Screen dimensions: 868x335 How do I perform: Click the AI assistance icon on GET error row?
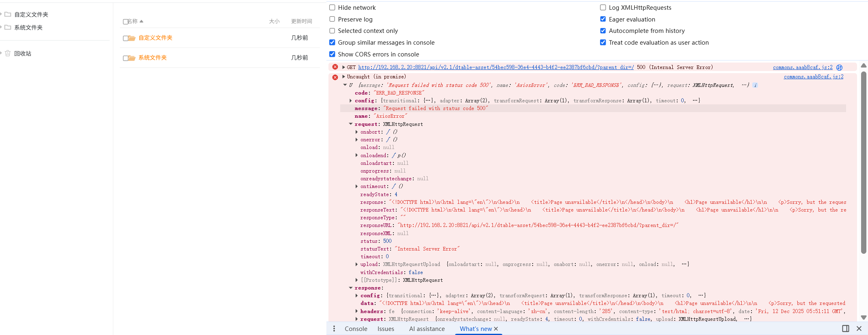[x=839, y=67]
